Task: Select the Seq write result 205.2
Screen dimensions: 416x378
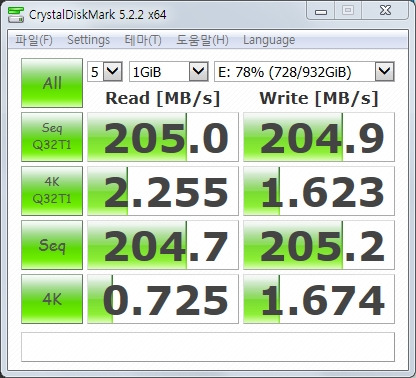Action: (x=319, y=245)
